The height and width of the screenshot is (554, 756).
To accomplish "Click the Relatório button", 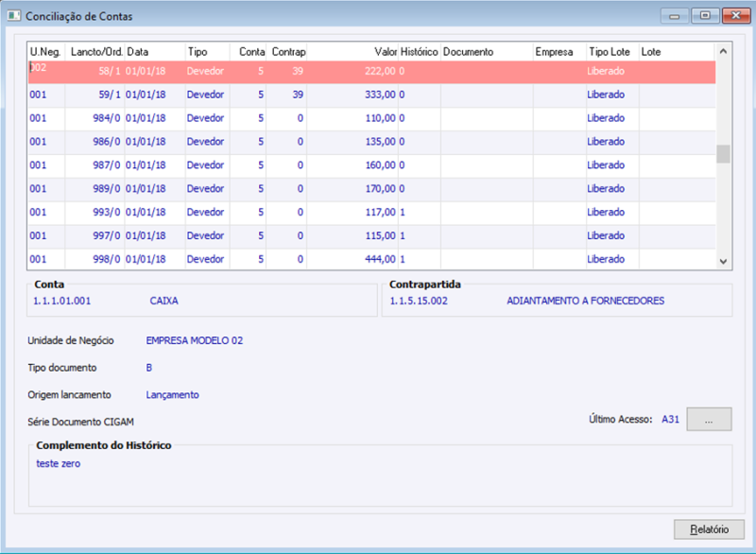I will point(709,528).
